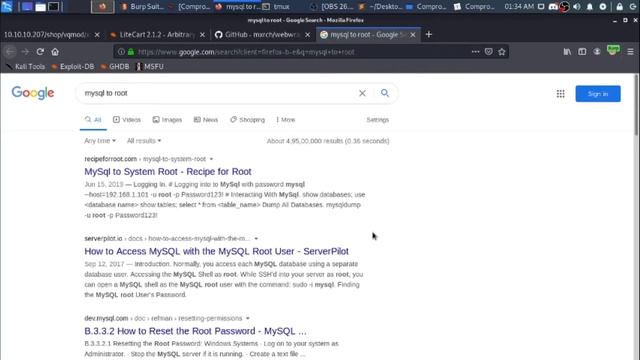Open MySql to System Root - Recipe for Root
This screenshot has width=640, height=360.
click(168, 171)
